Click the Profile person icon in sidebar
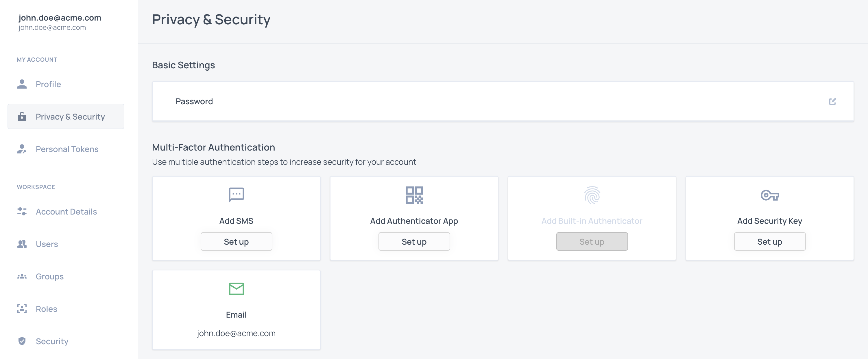The height and width of the screenshot is (359, 868). click(x=22, y=84)
